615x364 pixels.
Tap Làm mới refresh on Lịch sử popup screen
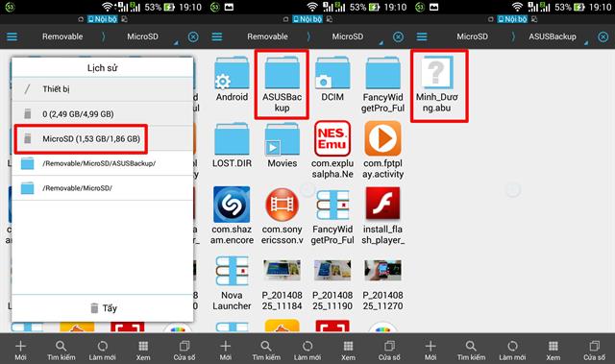point(103,350)
